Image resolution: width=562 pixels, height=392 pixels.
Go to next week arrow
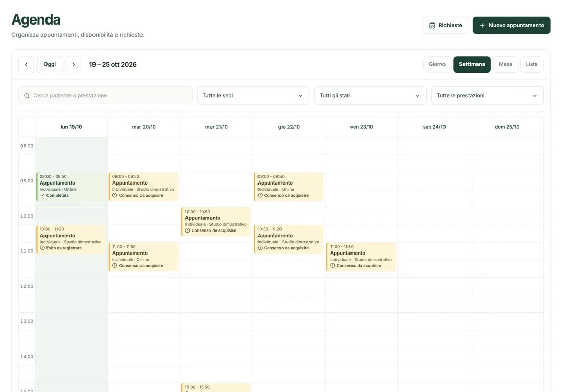[x=74, y=64]
